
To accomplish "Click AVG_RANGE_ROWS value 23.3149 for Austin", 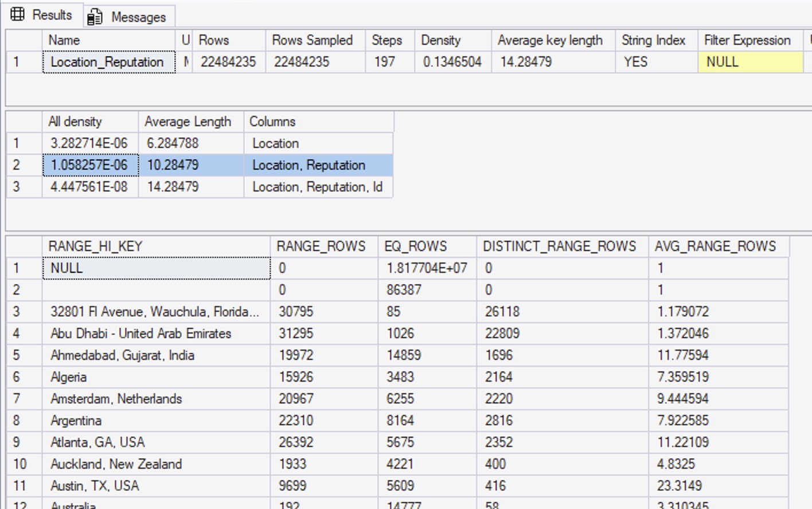I will tap(679, 486).
